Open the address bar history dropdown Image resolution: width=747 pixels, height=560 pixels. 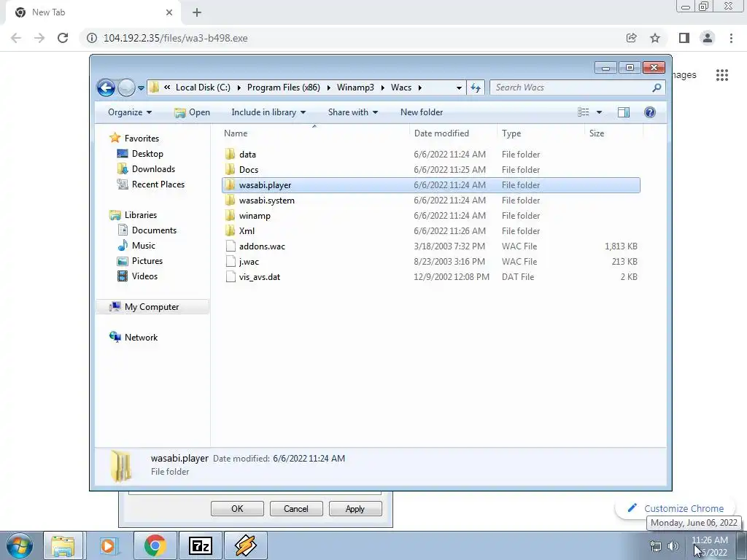pos(459,88)
